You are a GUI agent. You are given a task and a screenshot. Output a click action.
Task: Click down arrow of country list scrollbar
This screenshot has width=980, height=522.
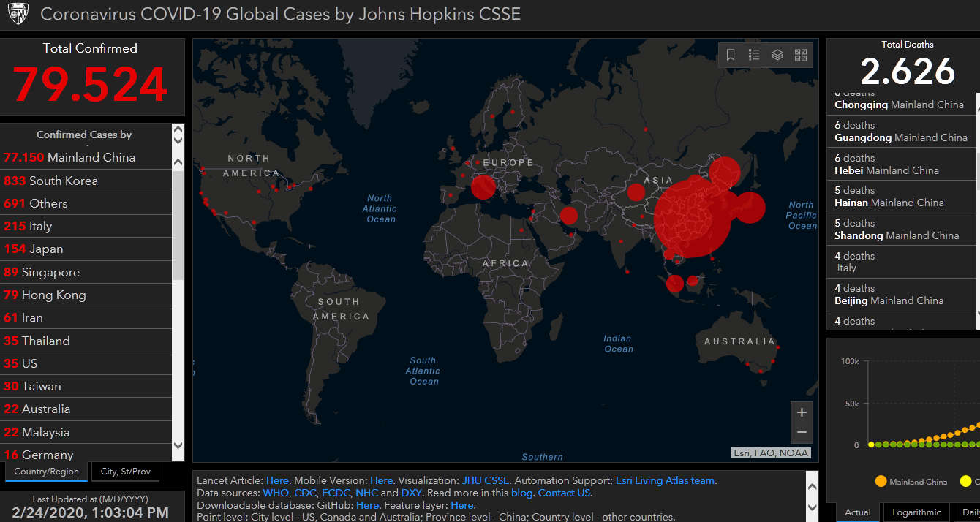[178, 444]
